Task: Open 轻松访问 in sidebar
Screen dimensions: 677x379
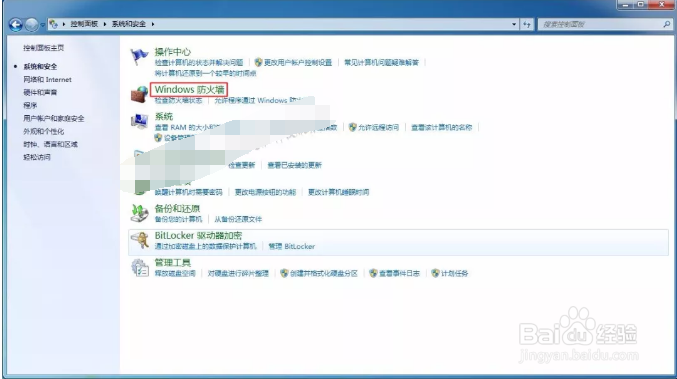Action: 37,157
